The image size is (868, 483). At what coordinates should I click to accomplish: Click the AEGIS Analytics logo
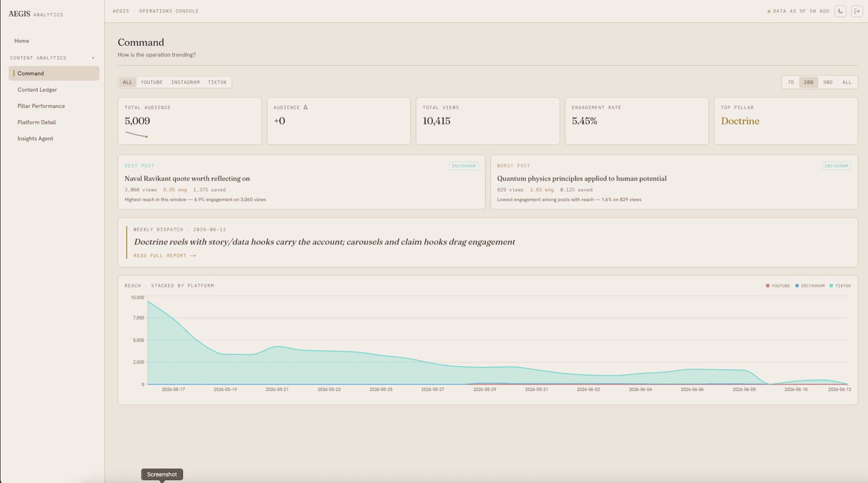[x=36, y=14]
